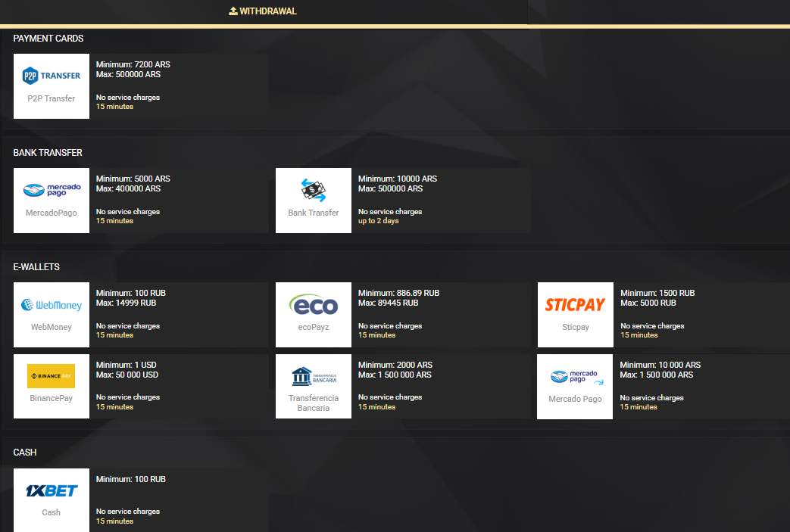The image size is (790, 532).
Task: Click the ecoPayz minimum 886.89 RUB details
Action: 398,293
